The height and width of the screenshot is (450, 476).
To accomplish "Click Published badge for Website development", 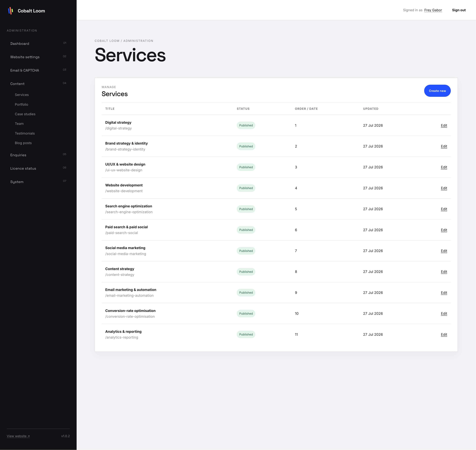I will [x=246, y=188].
